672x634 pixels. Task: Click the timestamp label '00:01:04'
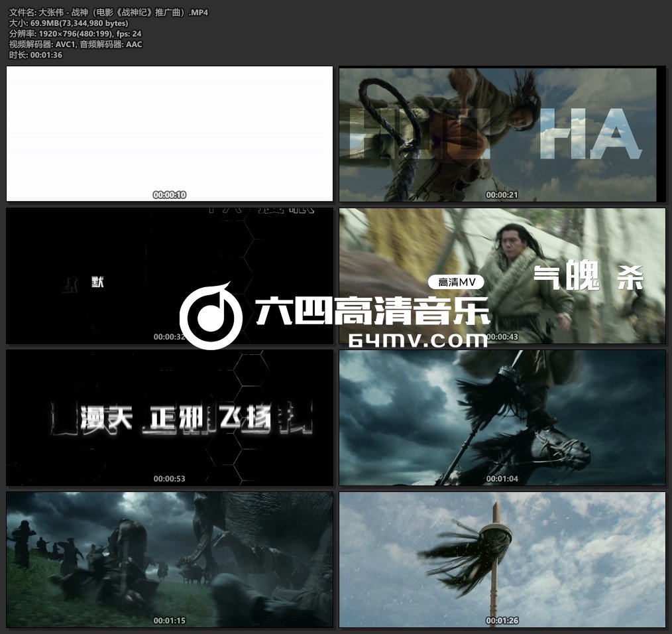[x=502, y=479]
